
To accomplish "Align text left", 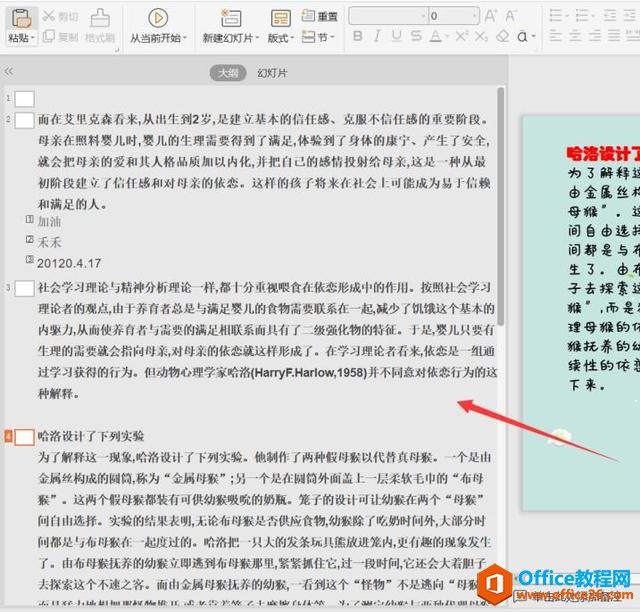I will coord(556,36).
